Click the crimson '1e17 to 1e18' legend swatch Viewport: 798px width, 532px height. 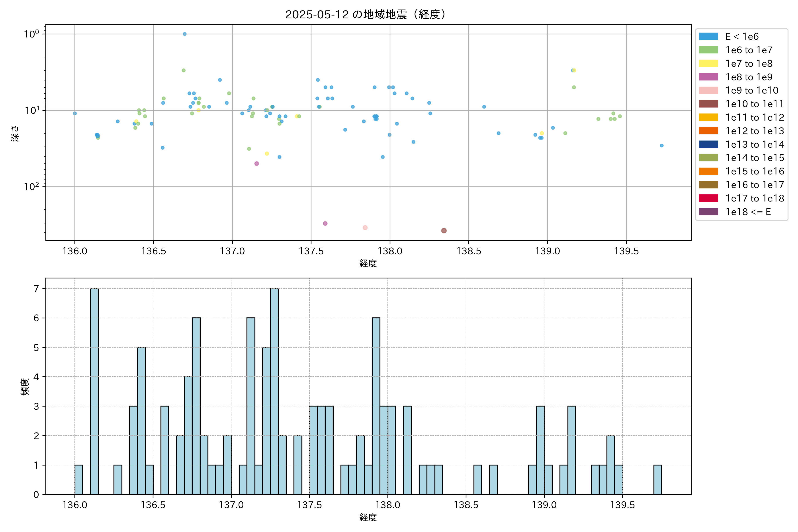(708, 198)
